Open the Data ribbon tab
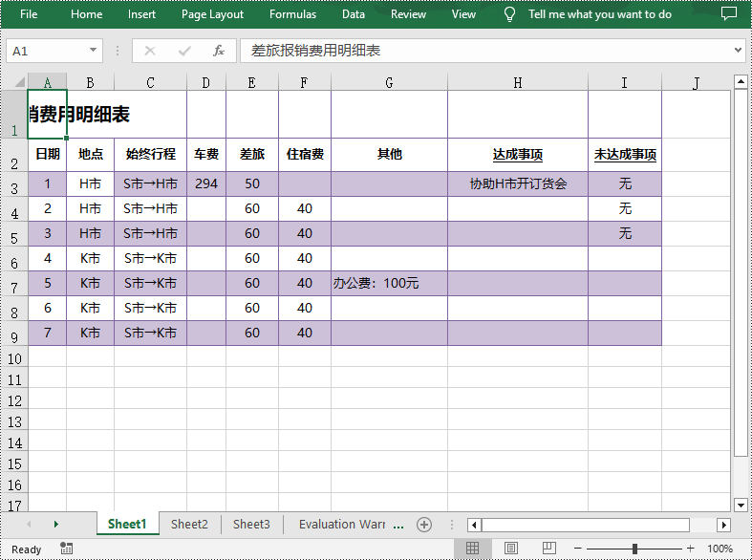Screen dimensions: 752x560 [354, 14]
